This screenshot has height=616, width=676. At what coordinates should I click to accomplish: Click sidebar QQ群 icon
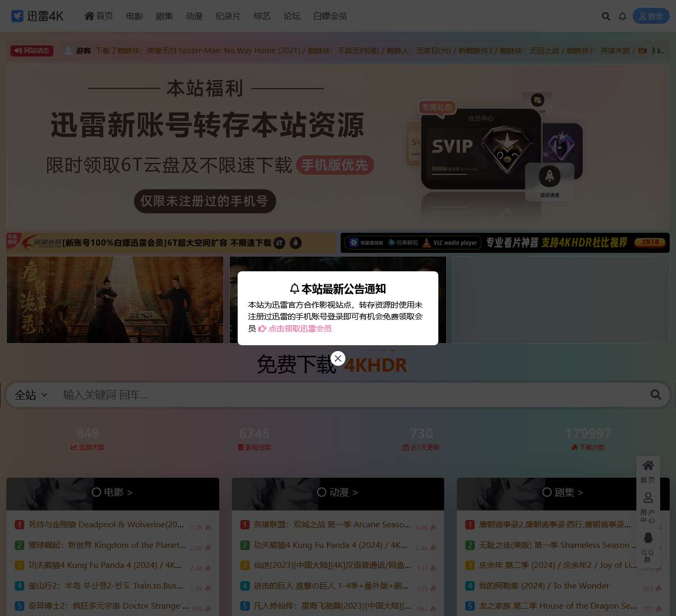click(648, 547)
